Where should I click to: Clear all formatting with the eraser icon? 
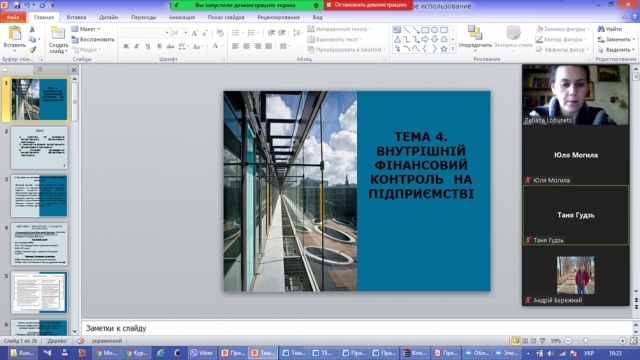[220, 33]
